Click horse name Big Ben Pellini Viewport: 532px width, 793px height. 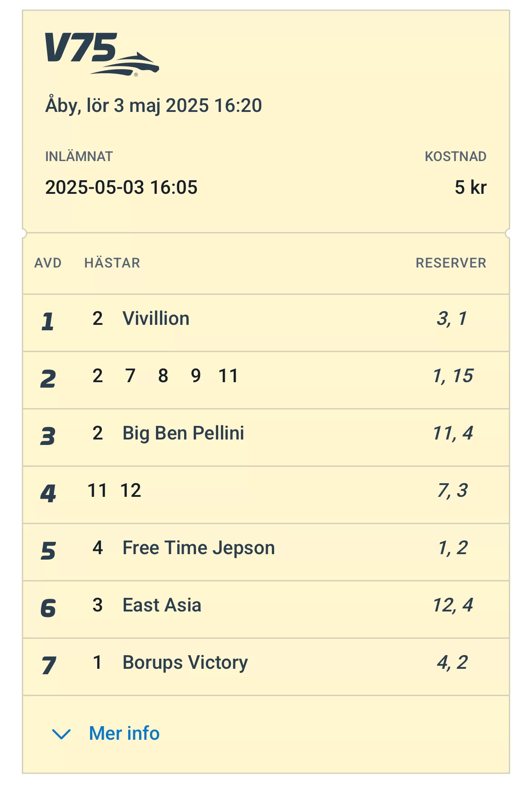183,433
